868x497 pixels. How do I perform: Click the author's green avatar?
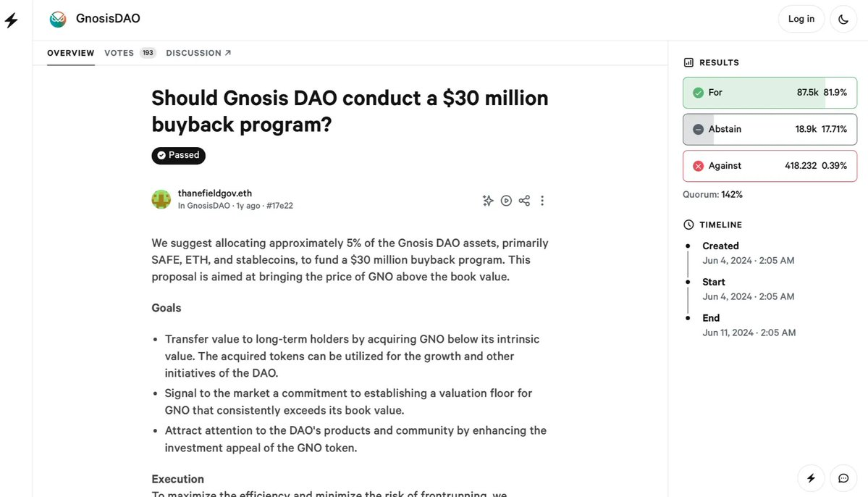(161, 199)
